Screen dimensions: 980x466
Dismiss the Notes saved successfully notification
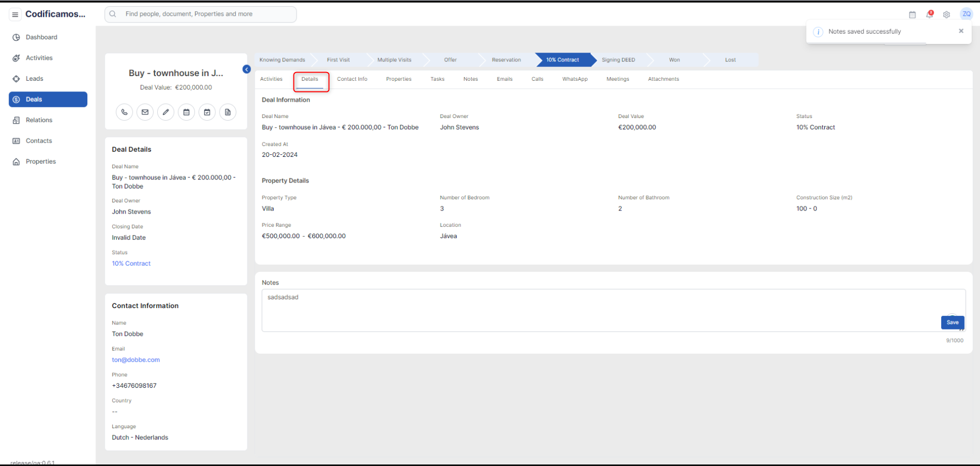click(961, 31)
